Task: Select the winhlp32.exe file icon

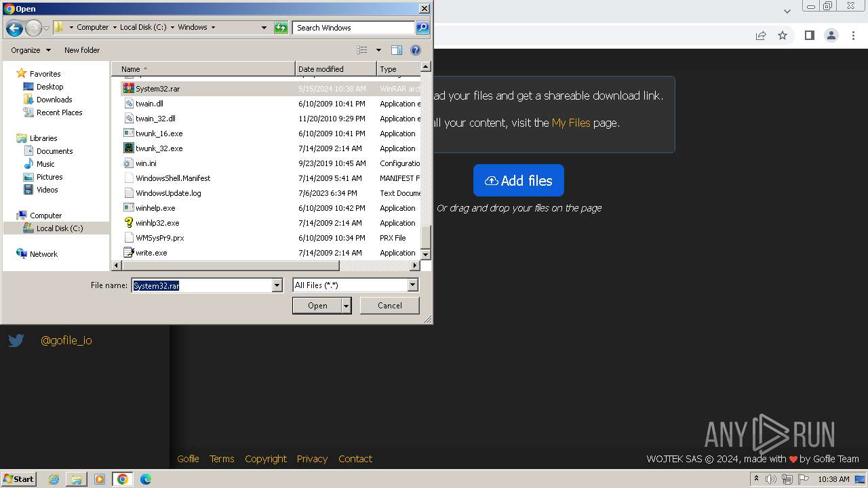Action: click(129, 223)
